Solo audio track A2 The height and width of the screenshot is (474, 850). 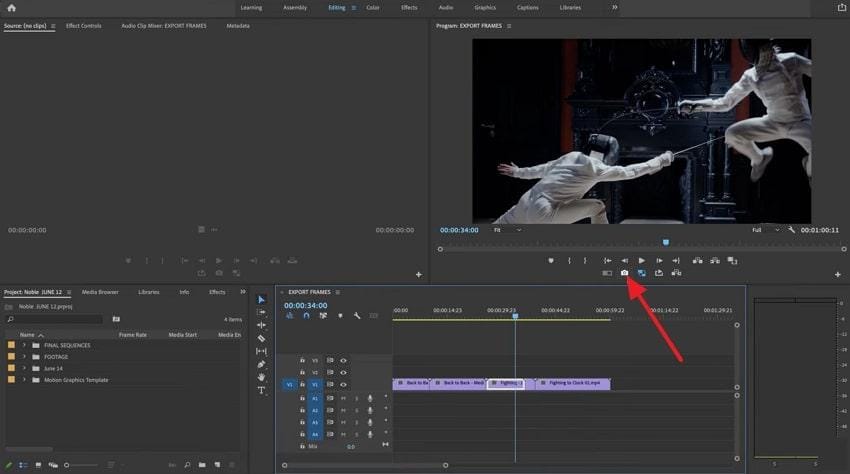(357, 411)
